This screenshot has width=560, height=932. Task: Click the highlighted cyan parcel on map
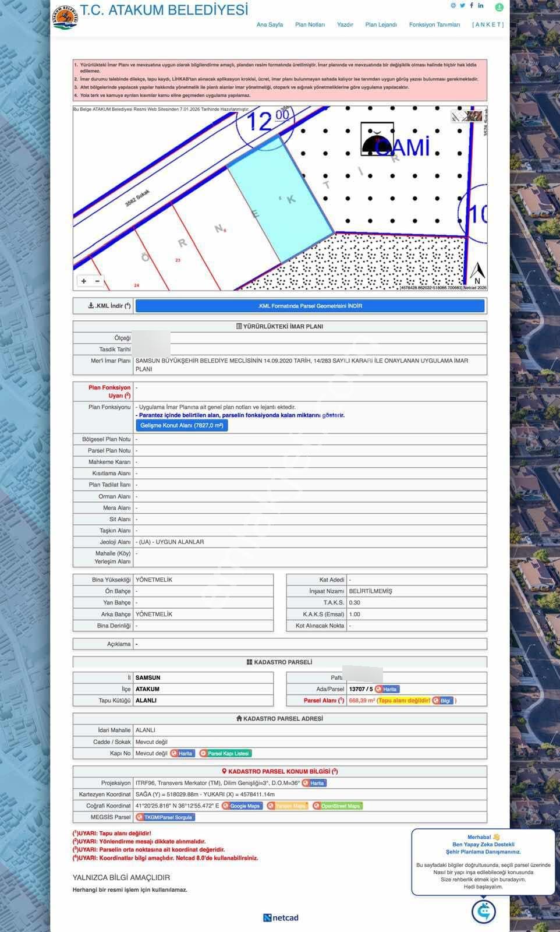[280, 198]
